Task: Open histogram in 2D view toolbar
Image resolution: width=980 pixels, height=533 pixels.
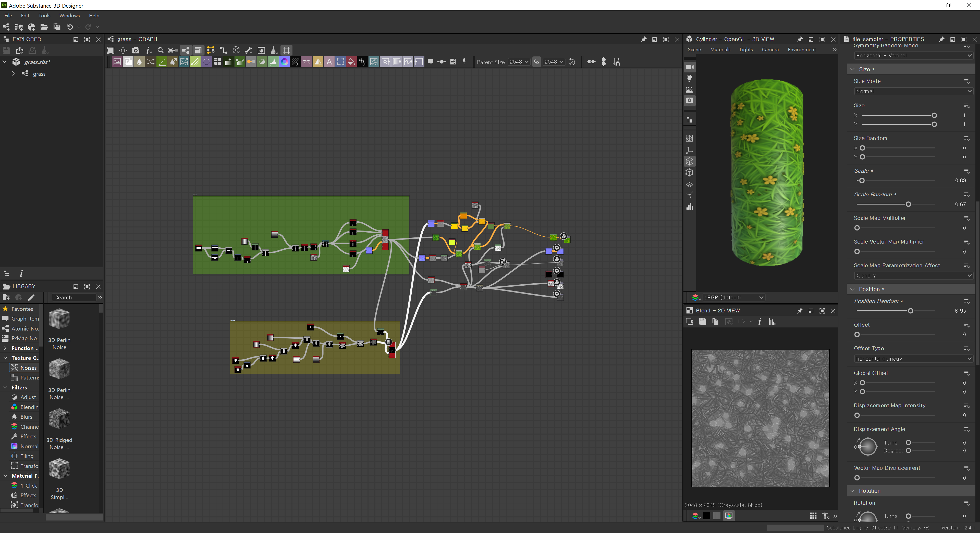Action: [772, 322]
